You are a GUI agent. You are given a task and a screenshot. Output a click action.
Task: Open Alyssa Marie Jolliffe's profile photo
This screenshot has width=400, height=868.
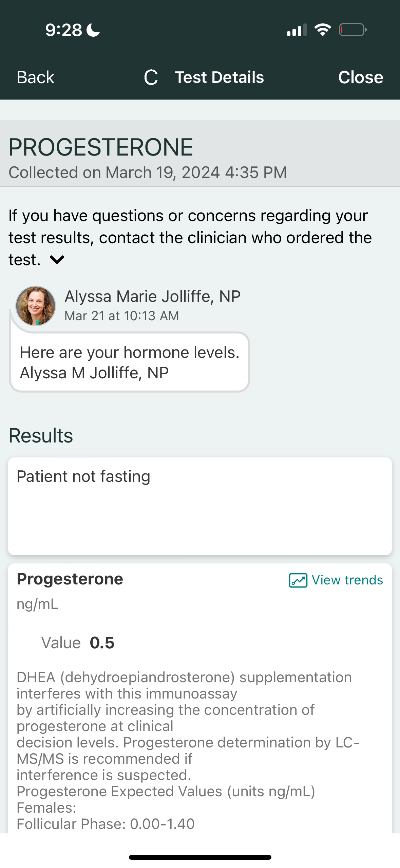[36, 306]
